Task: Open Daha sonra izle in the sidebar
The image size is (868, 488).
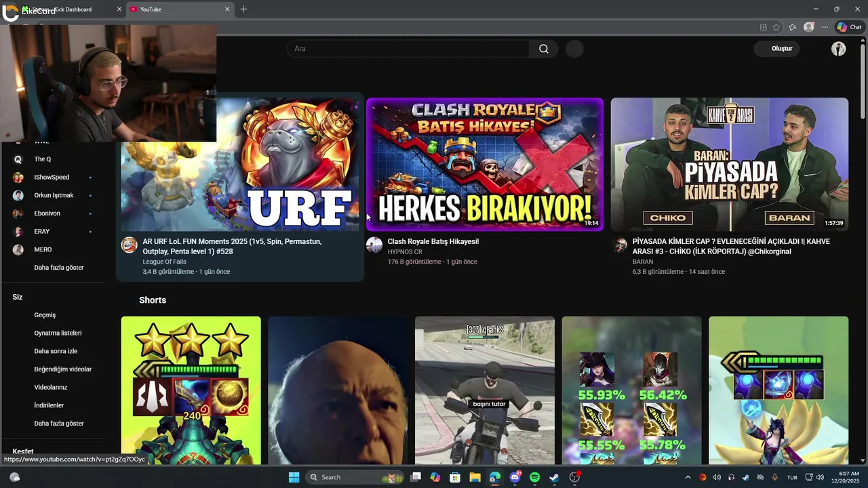Action: pyautogui.click(x=56, y=351)
